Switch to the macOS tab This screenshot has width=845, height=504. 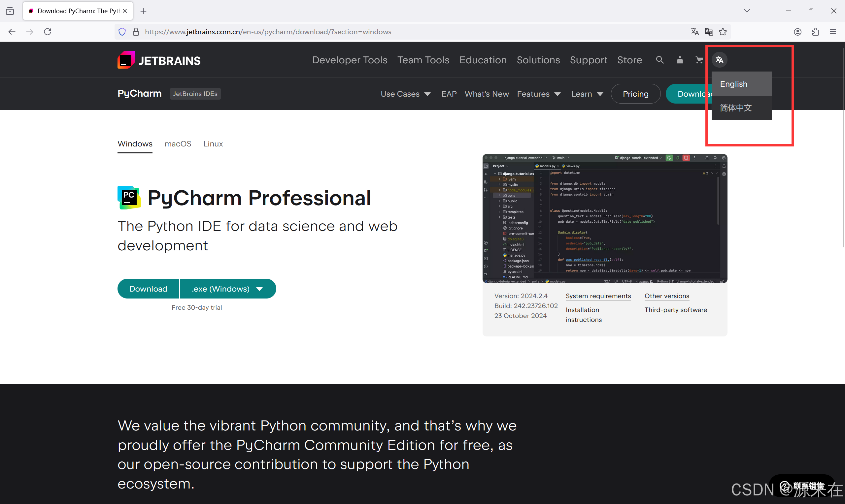(178, 143)
